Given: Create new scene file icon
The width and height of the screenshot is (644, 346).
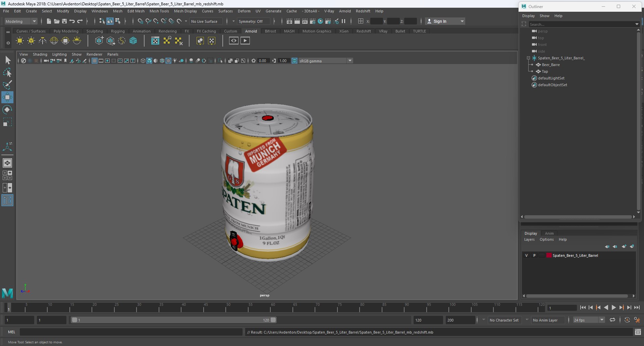Looking at the screenshot, I should (49, 21).
